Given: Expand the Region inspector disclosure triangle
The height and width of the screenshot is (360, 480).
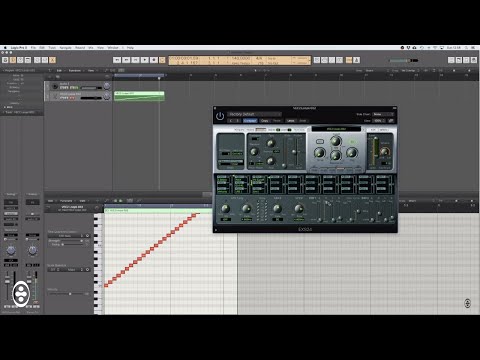Looking at the screenshot, I should tap(4, 70).
